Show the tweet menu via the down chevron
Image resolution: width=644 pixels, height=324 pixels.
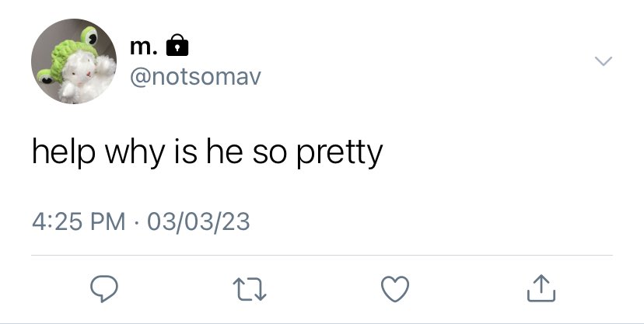click(604, 61)
